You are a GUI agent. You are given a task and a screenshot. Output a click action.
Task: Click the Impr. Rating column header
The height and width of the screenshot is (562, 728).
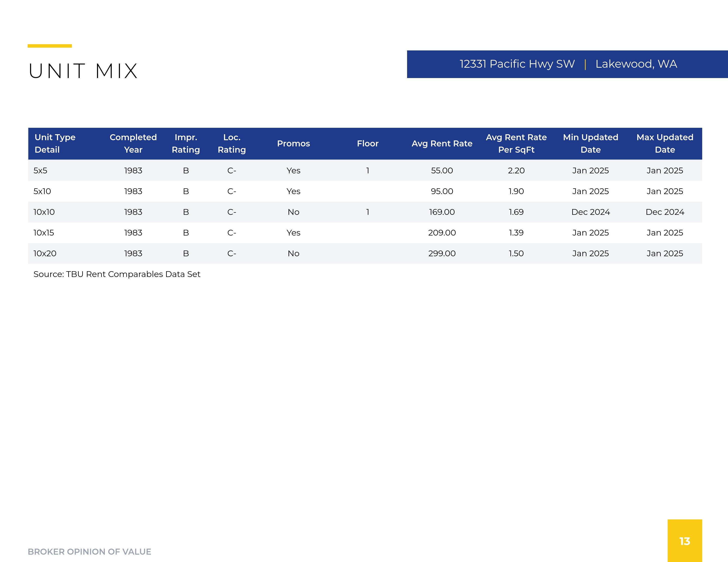click(x=186, y=143)
